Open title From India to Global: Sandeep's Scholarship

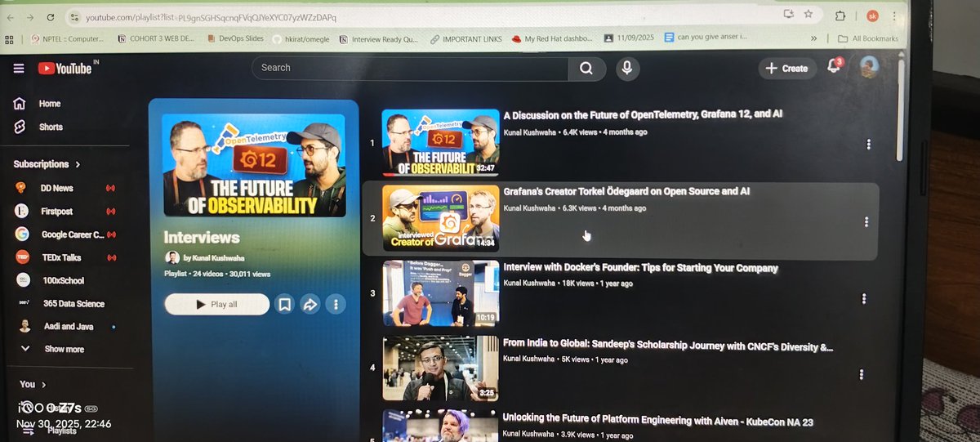[668, 346]
